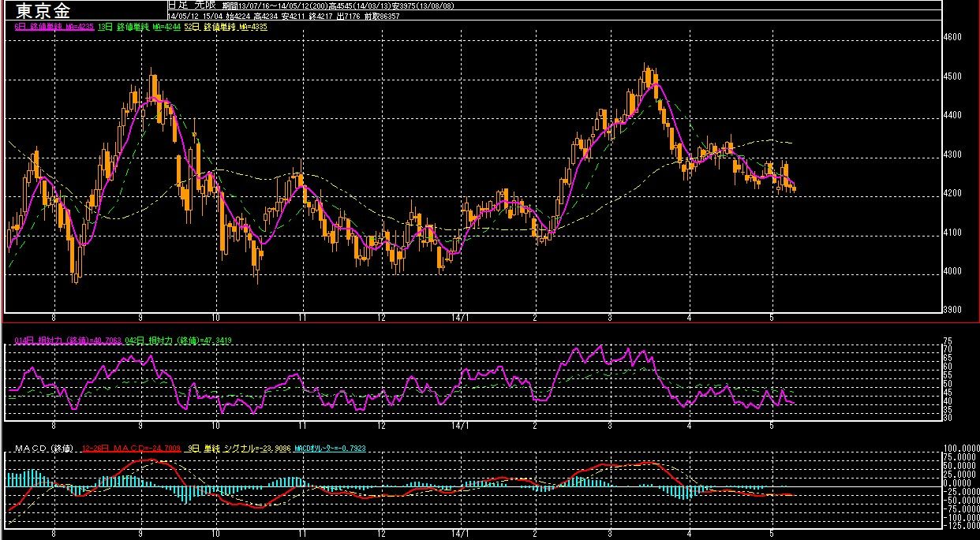Click the 30 RSI axis label
This screenshot has width=980, height=540.
(x=949, y=418)
